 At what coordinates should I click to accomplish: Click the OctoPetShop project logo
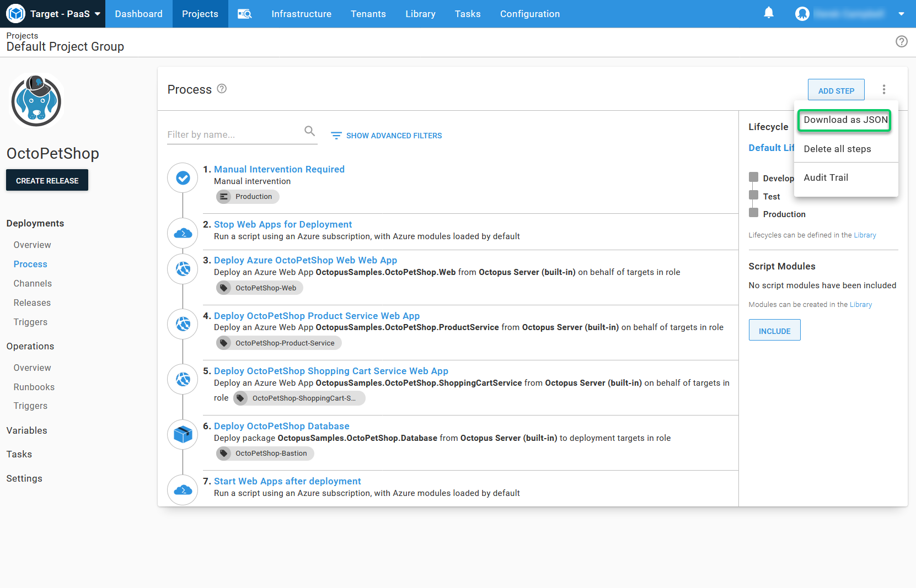(36, 101)
